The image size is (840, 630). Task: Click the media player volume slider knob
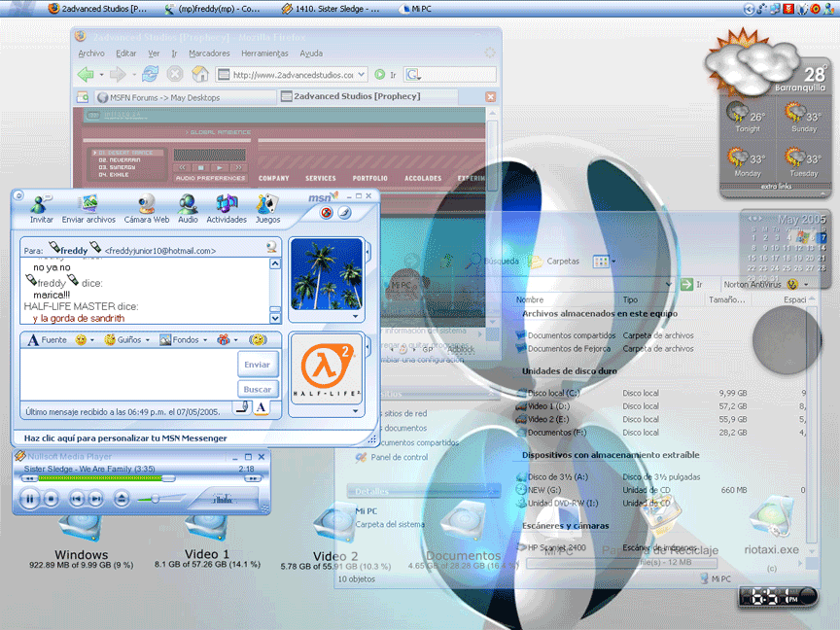point(155,499)
